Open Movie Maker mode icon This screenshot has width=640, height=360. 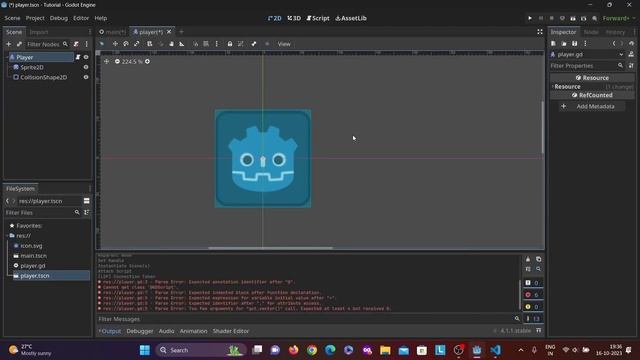point(594,18)
